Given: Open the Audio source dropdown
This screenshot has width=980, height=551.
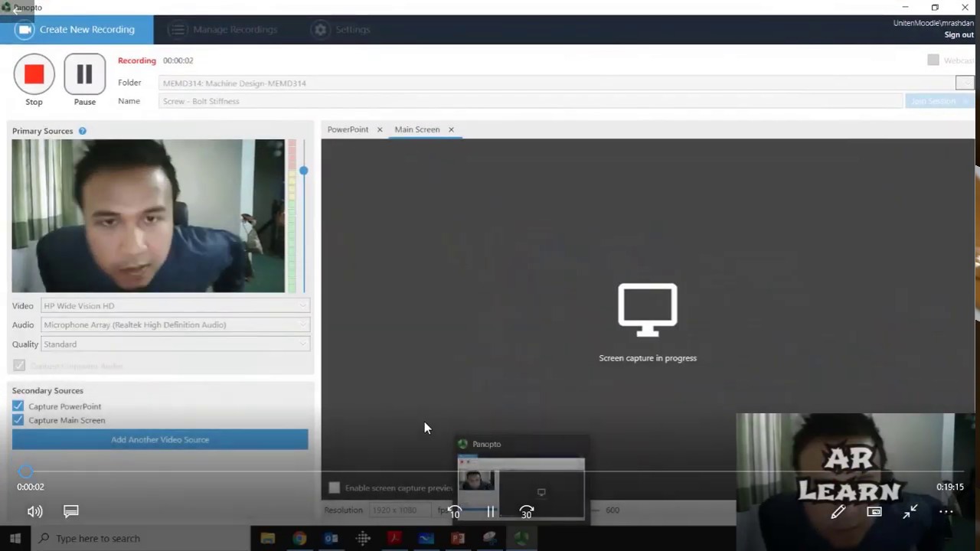Looking at the screenshot, I should point(175,324).
